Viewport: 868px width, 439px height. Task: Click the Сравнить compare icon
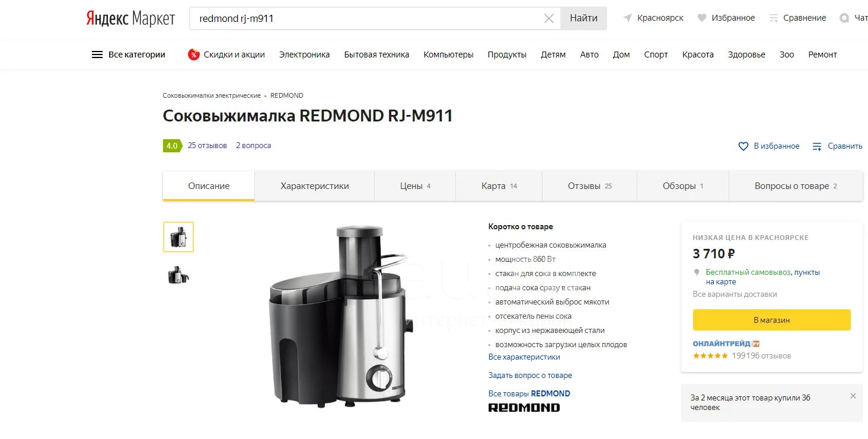(817, 146)
